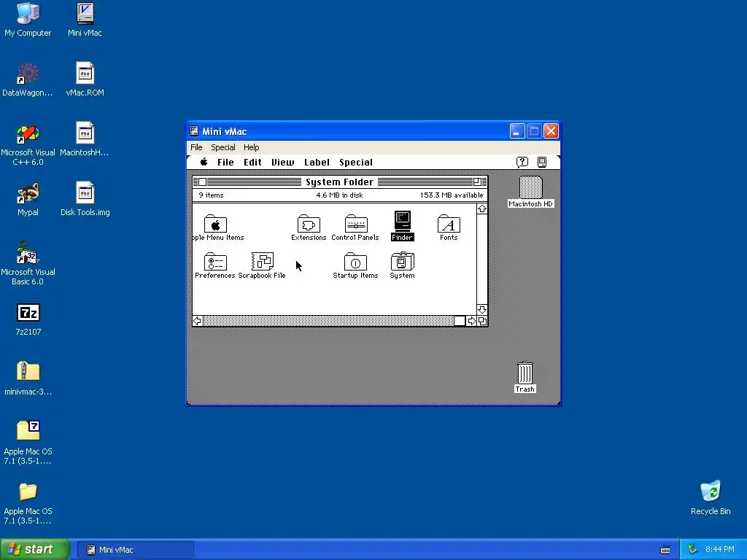Click the horizontal scroll left arrow

(x=198, y=321)
